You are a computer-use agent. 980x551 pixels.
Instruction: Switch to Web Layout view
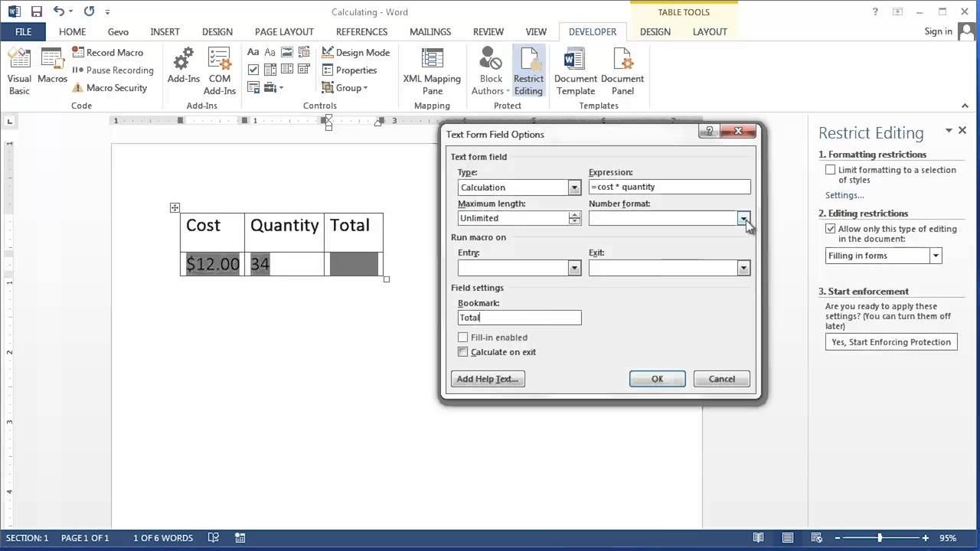816,538
